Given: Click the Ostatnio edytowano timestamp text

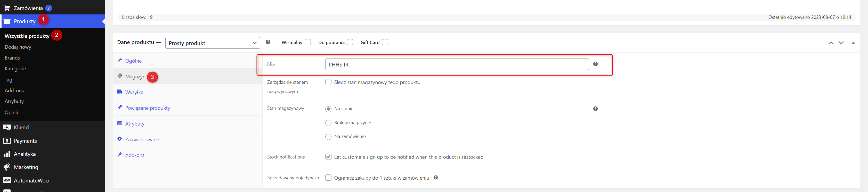Looking at the screenshot, I should (809, 17).
